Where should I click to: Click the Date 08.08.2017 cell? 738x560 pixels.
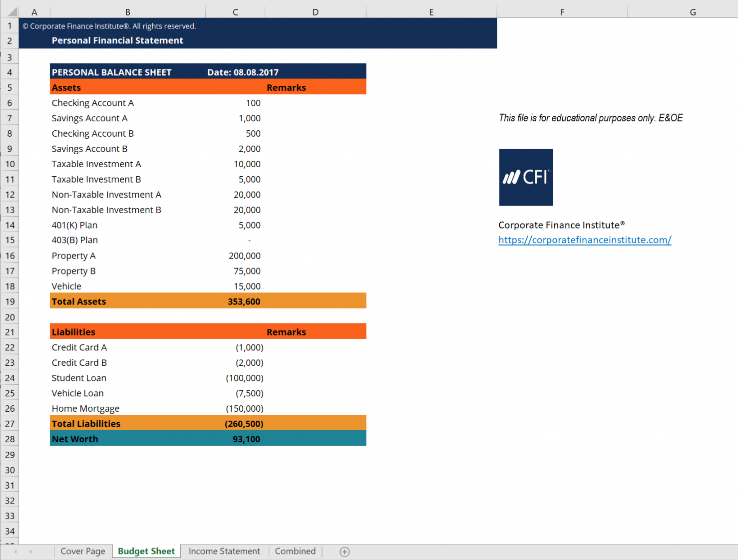(x=243, y=72)
